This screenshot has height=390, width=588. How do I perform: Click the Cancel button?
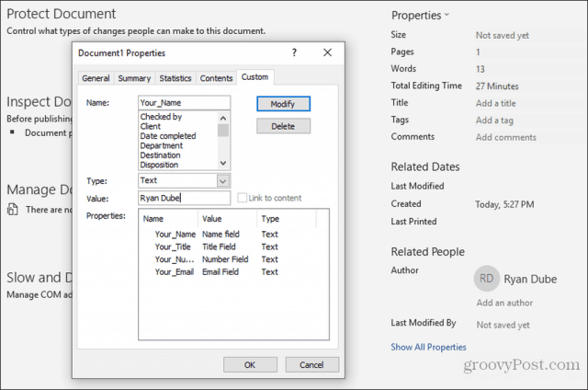[x=312, y=364]
